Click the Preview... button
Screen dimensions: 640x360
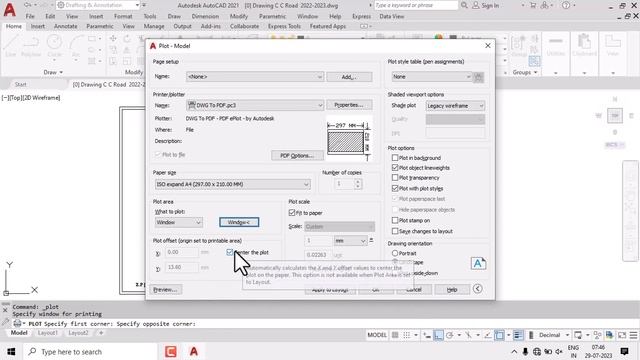(165, 289)
